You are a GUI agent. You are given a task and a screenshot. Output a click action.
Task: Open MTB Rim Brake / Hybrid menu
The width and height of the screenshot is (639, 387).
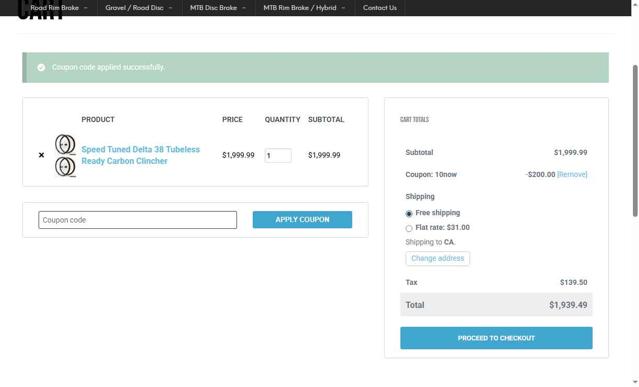[x=300, y=8]
